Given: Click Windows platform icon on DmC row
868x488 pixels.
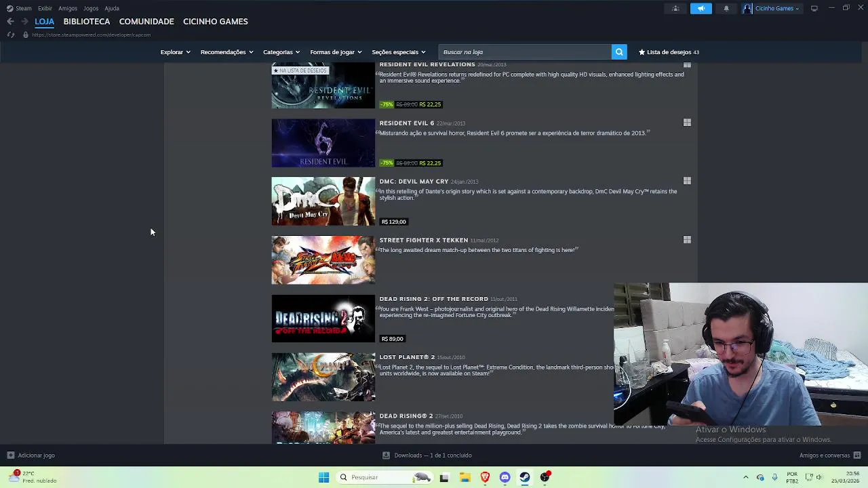Looking at the screenshot, I should (687, 181).
